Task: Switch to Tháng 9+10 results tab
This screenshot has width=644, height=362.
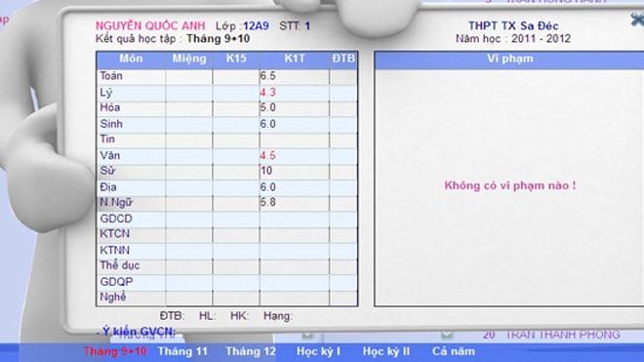Action: tap(115, 351)
